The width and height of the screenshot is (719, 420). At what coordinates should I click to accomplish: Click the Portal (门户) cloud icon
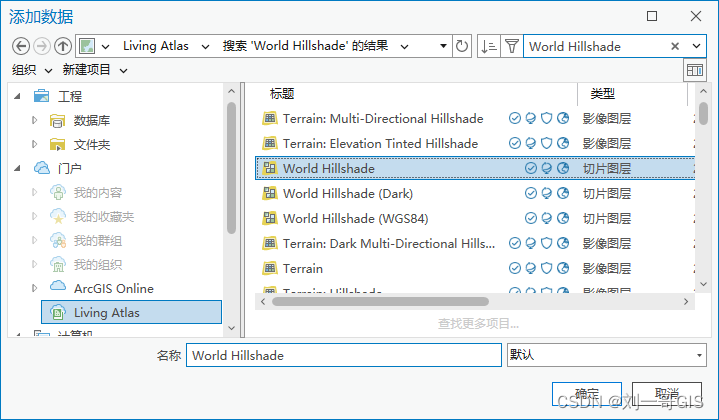pyautogui.click(x=42, y=168)
